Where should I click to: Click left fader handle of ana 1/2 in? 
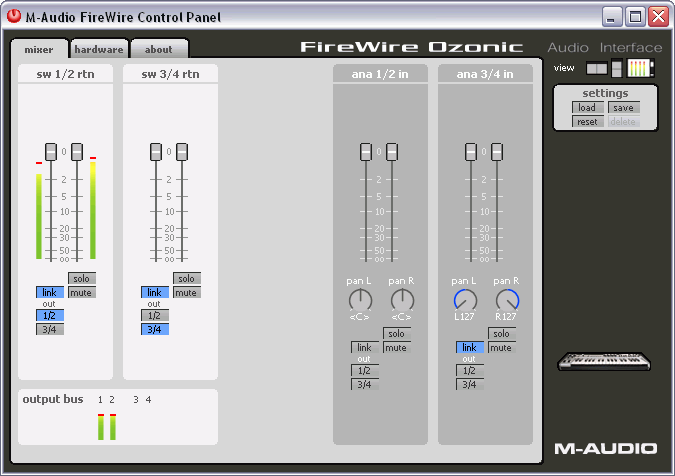[x=366, y=152]
